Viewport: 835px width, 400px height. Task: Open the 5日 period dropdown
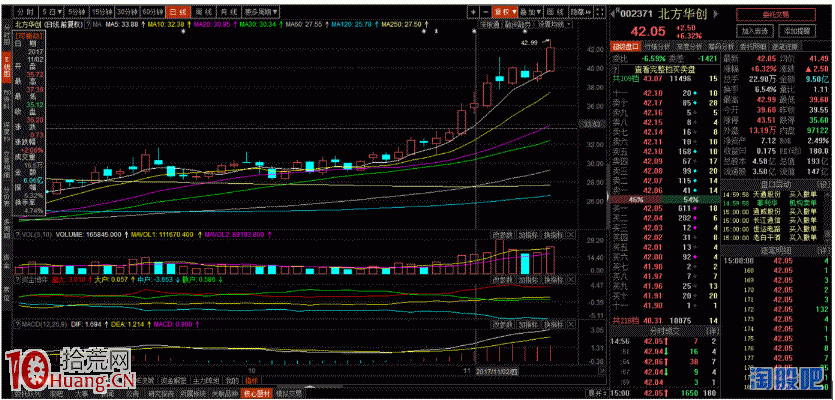click(x=51, y=11)
